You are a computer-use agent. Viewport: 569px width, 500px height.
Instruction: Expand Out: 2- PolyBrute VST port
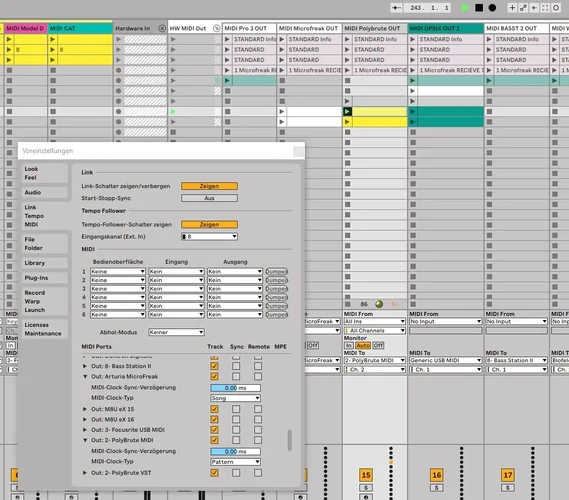(x=85, y=473)
